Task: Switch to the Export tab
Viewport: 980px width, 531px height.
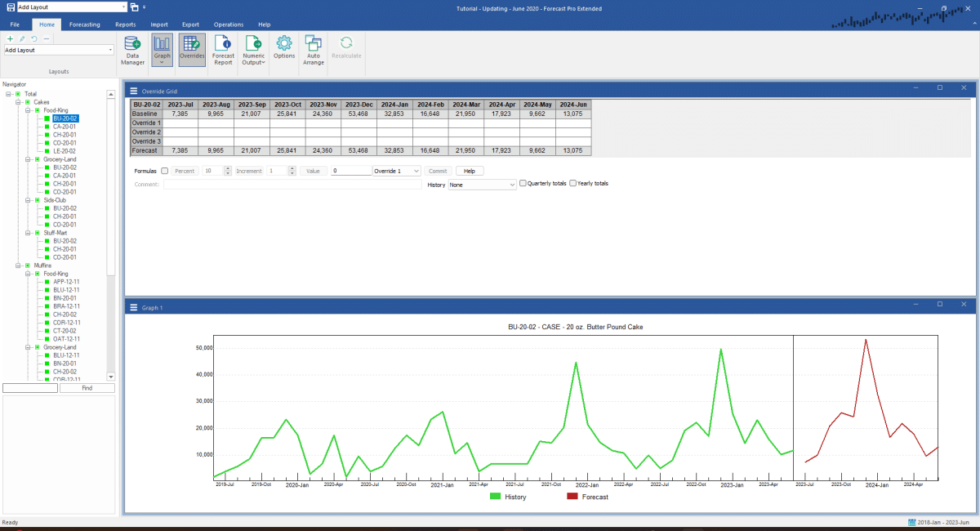Action: pos(190,25)
